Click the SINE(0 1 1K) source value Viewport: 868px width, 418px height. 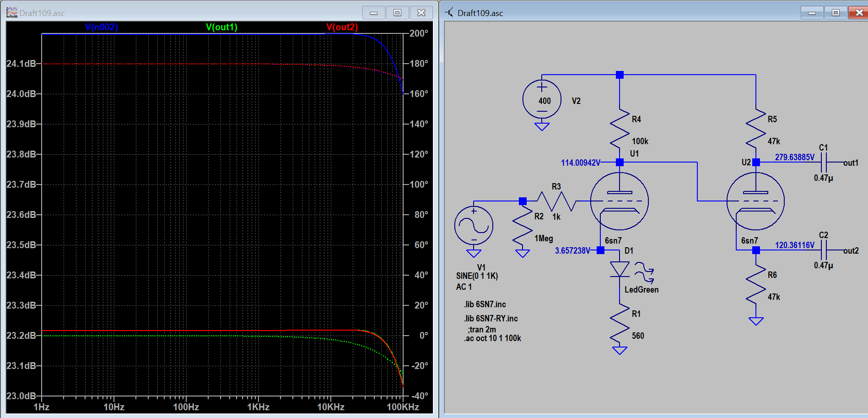pyautogui.click(x=477, y=276)
